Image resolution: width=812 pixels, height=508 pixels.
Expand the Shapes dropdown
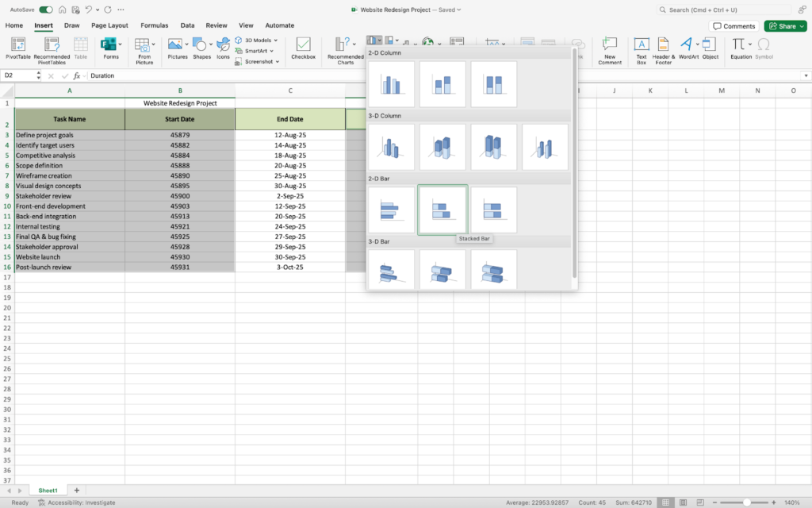tap(212, 44)
